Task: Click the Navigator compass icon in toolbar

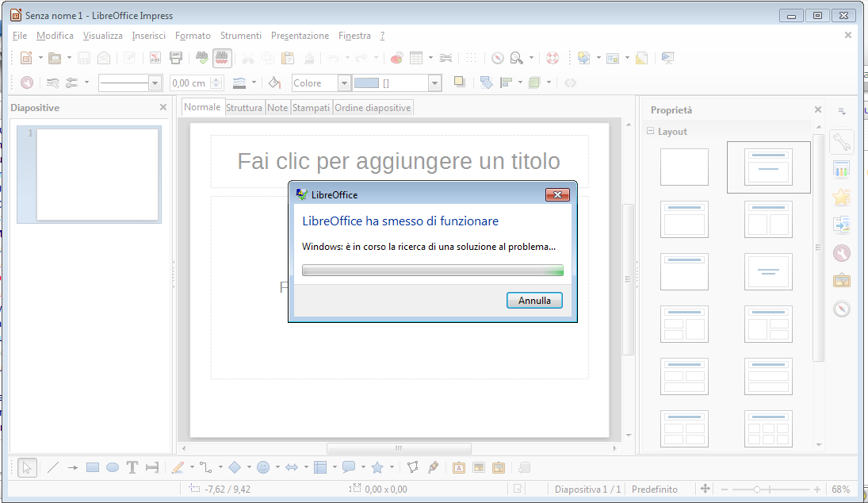Action: [x=498, y=58]
